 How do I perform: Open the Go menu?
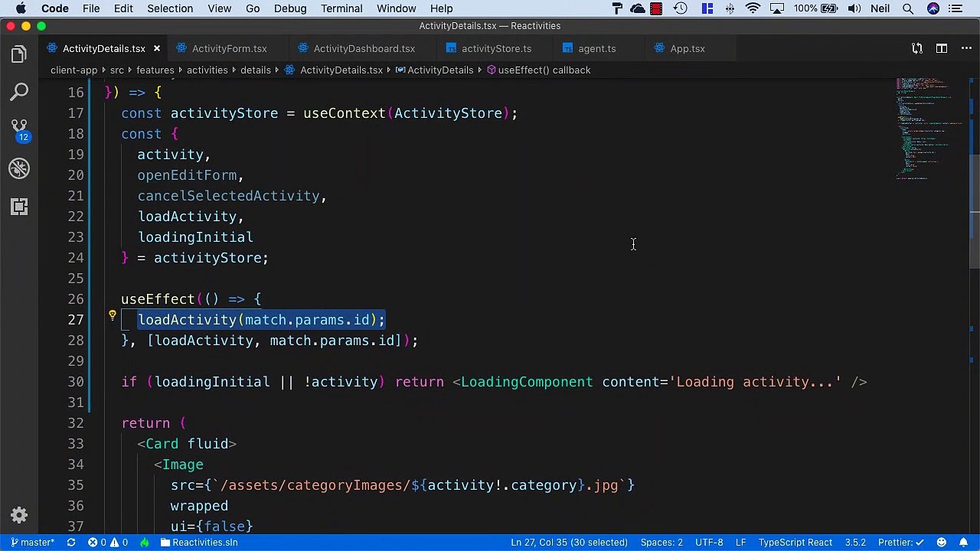(253, 8)
